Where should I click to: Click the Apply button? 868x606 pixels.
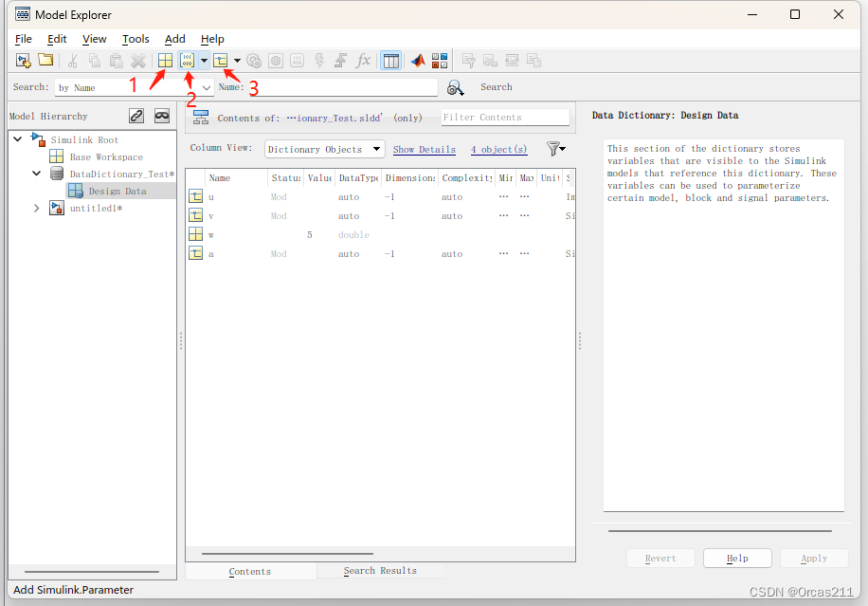814,559
